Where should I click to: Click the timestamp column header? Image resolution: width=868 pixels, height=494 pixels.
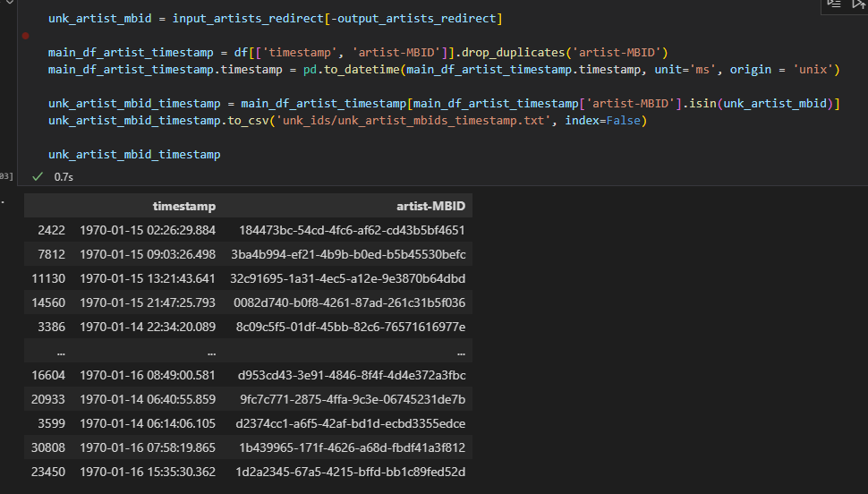183,206
